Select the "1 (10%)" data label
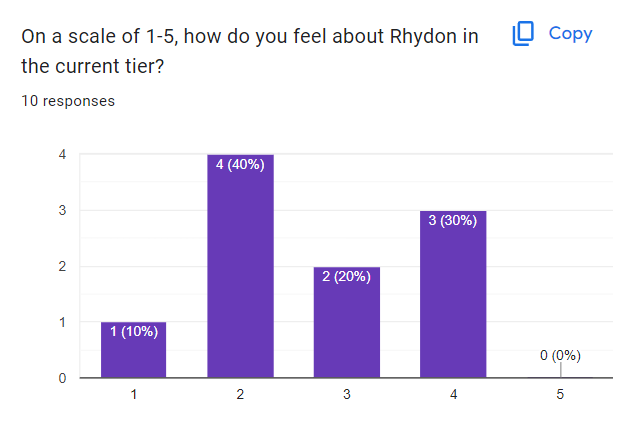This screenshot has height=431, width=619. pos(133,332)
